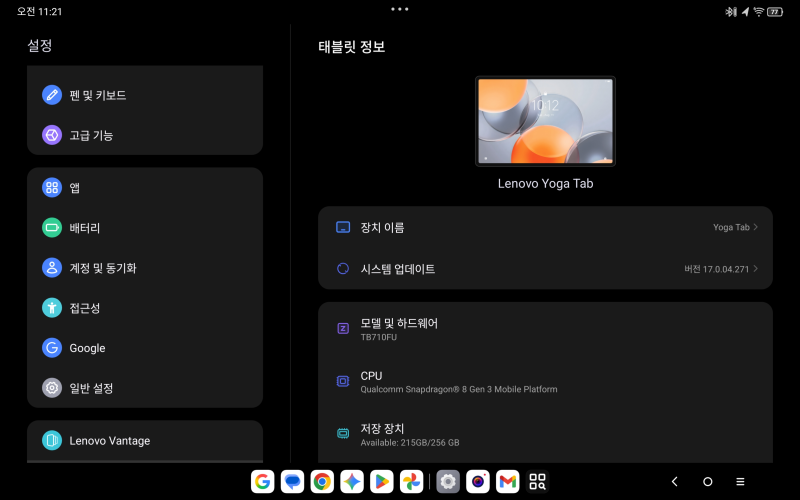800x500 pixels.
Task: Launch Play Store from the dock
Action: tap(382, 481)
